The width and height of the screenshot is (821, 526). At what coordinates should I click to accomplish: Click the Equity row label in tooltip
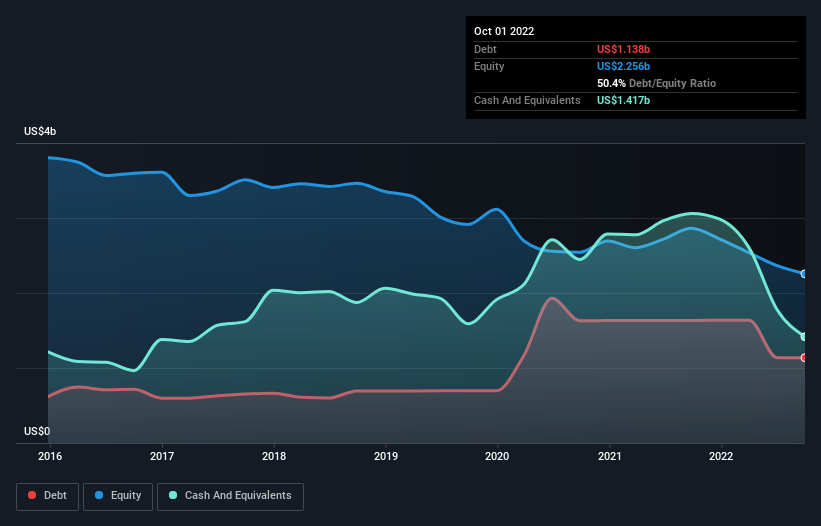pos(489,66)
